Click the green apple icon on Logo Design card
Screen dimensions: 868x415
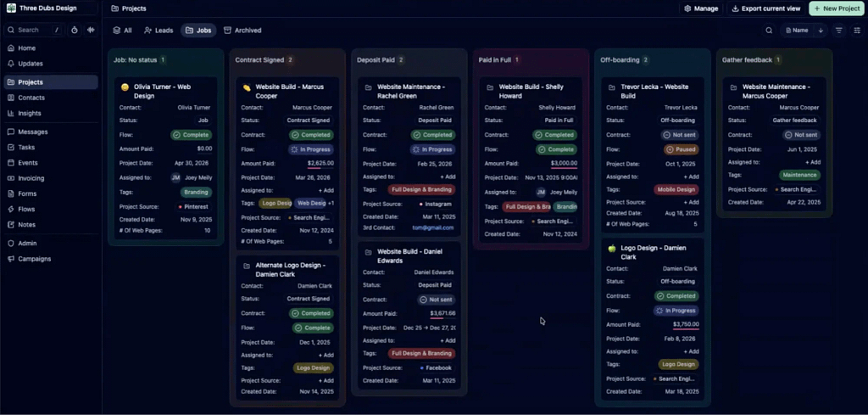coord(612,249)
